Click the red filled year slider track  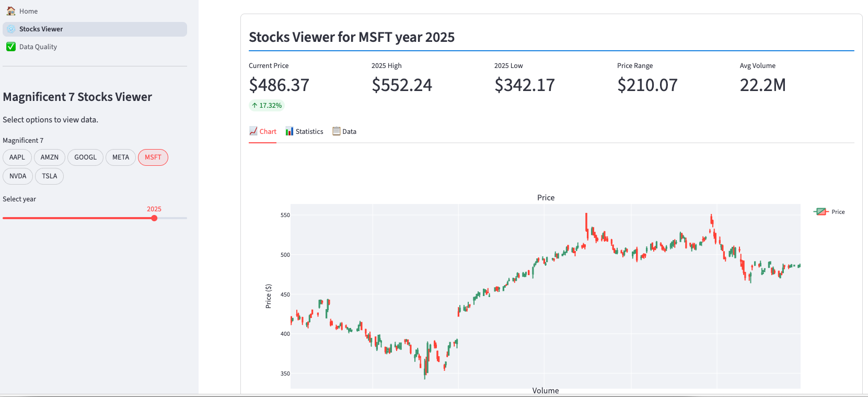click(x=78, y=218)
